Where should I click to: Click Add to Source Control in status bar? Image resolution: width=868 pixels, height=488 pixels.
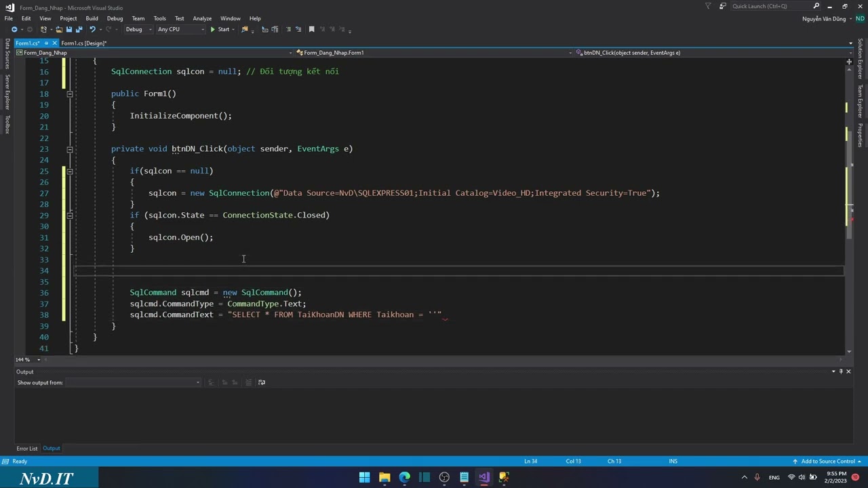(x=828, y=462)
